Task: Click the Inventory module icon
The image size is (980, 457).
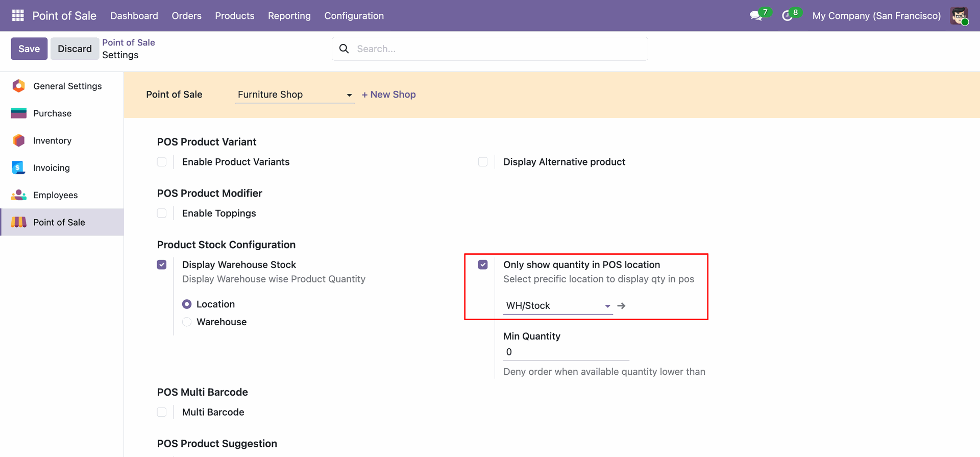Action: pos(18,140)
